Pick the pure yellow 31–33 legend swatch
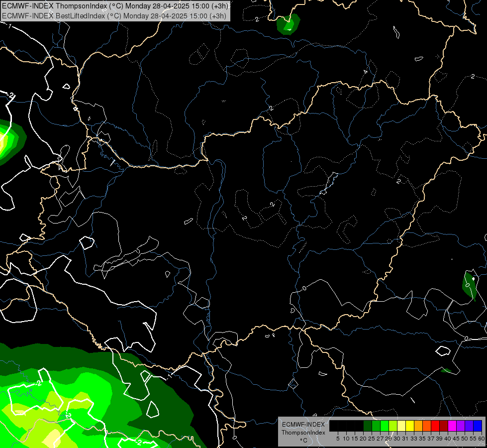 click(410, 426)
